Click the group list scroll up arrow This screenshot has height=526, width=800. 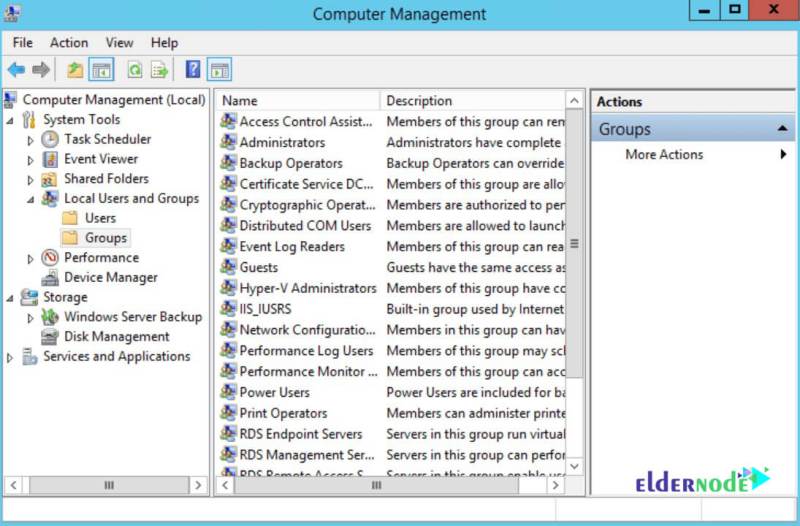pos(574,101)
